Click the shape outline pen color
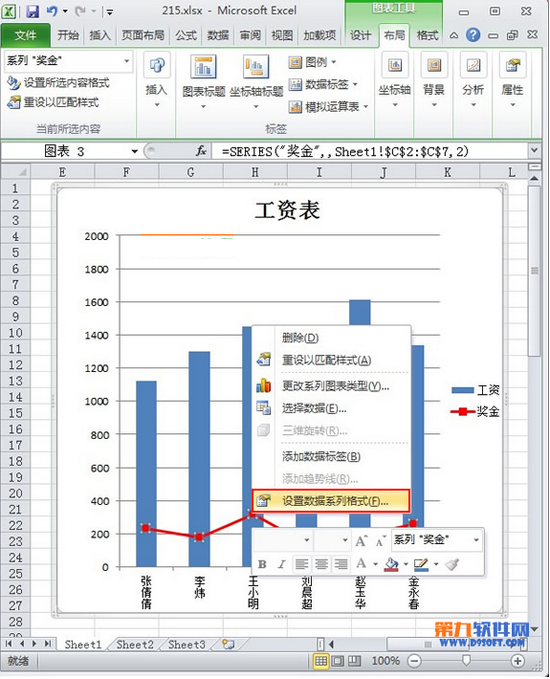Viewport: 550px width, 679px height. click(421, 564)
